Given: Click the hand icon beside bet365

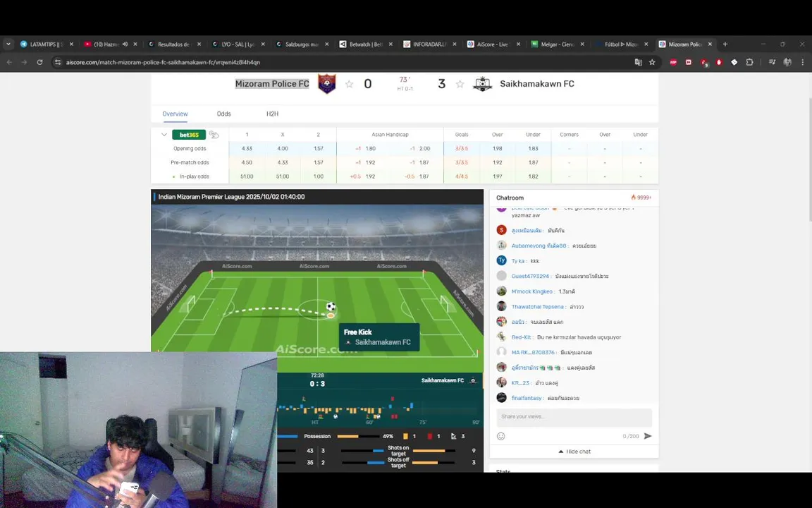Looking at the screenshot, I should pyautogui.click(x=214, y=135).
